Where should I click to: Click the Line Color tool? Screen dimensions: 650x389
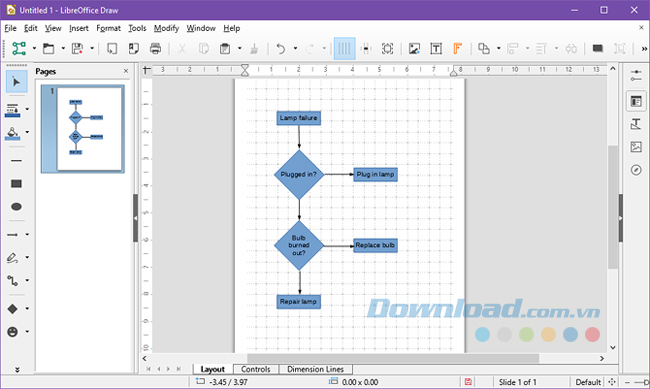[12, 110]
